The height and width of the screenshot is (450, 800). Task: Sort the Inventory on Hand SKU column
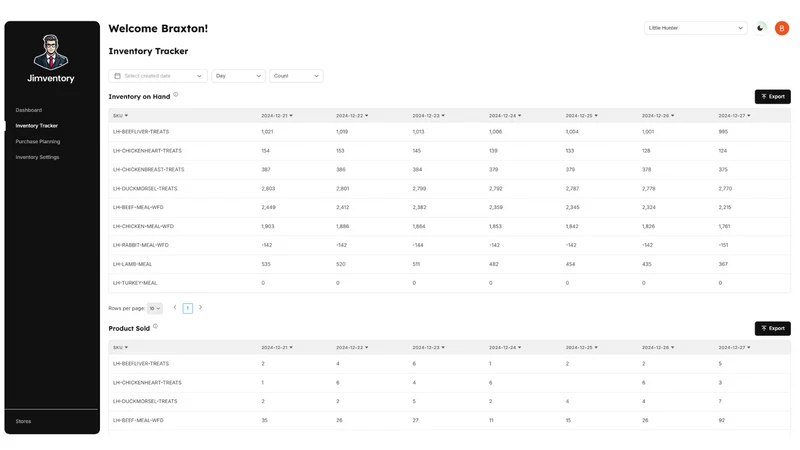click(120, 116)
